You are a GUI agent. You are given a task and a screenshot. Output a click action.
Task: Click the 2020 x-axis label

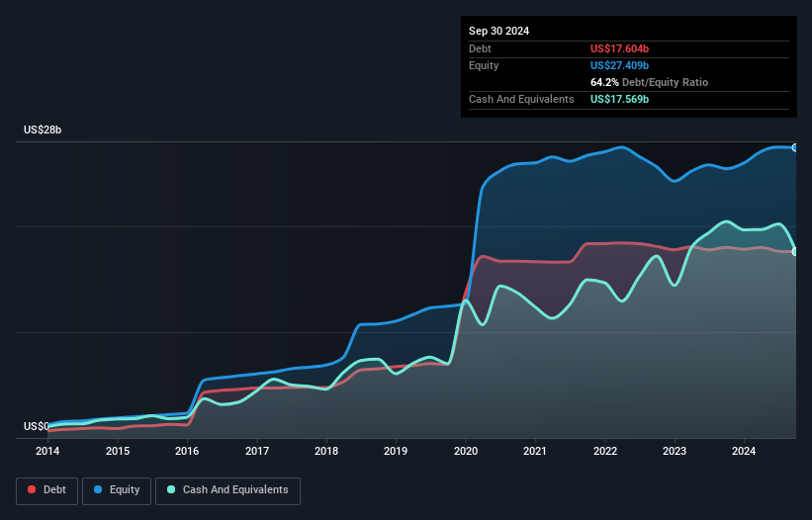pos(466,451)
